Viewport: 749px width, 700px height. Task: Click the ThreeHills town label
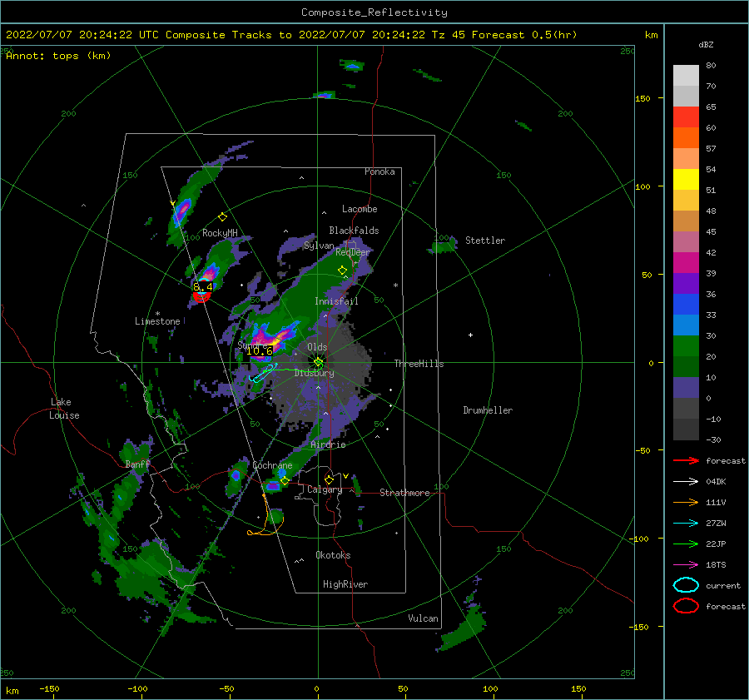419,364
